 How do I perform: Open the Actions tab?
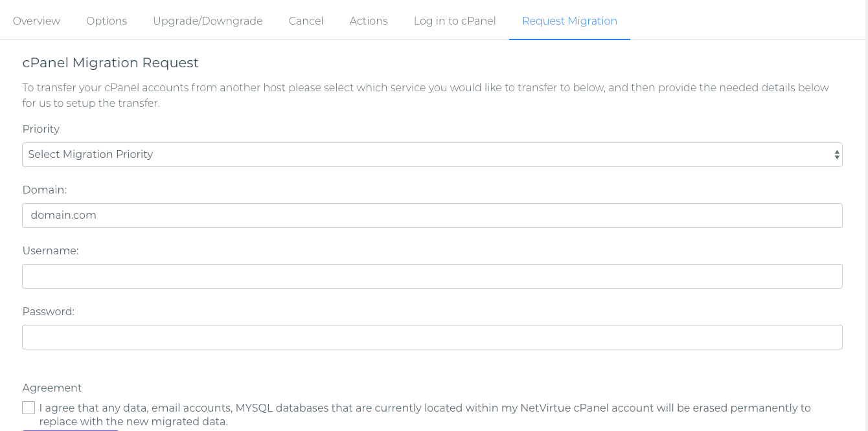point(369,21)
